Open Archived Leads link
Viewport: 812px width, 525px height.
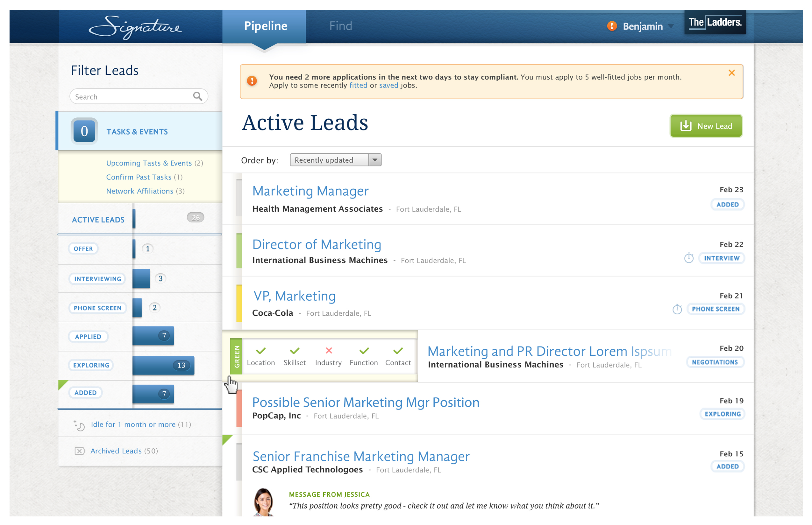click(116, 451)
